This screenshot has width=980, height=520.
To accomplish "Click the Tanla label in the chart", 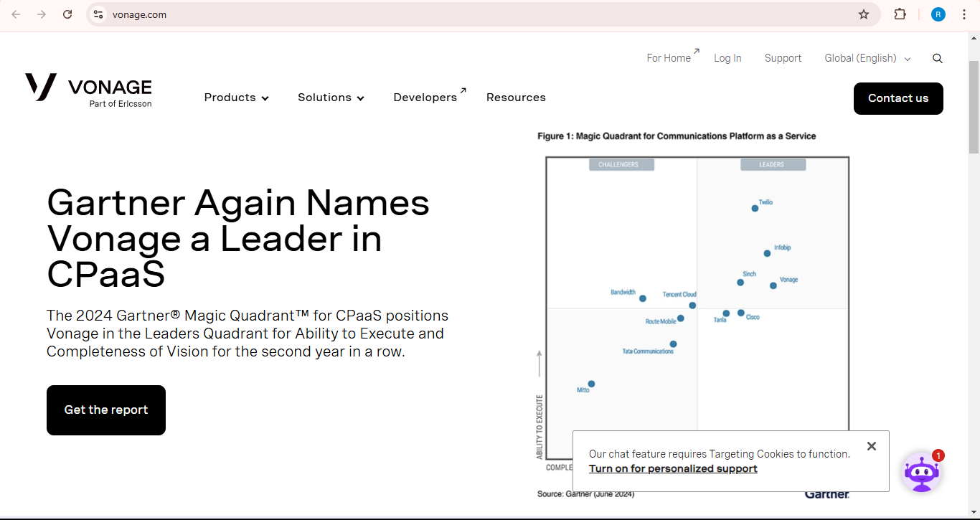I will (x=720, y=320).
